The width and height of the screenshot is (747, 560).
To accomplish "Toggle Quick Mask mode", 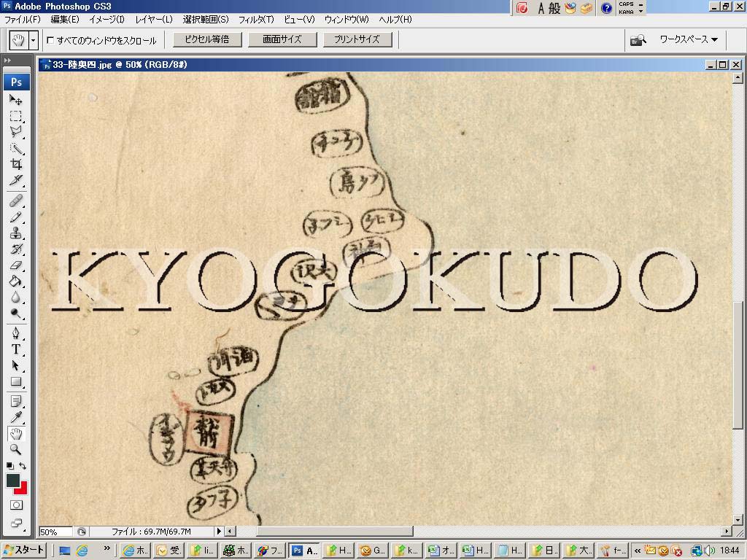I will point(15,505).
